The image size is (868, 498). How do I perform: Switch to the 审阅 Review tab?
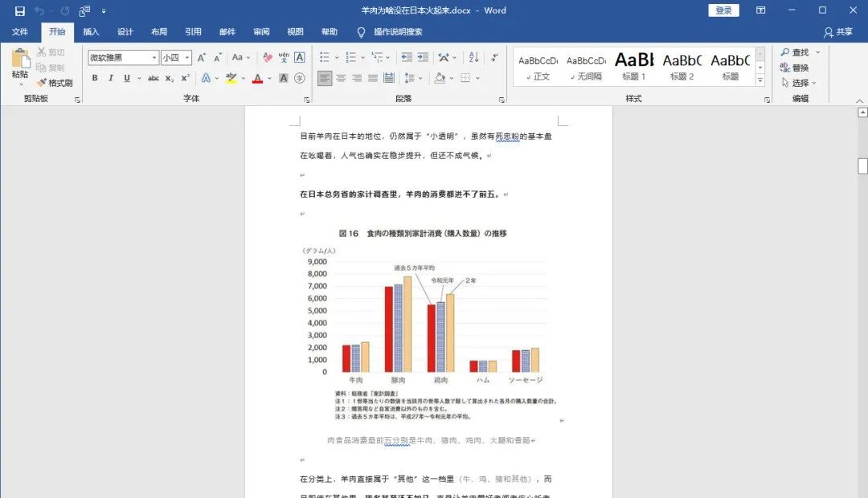tap(261, 32)
